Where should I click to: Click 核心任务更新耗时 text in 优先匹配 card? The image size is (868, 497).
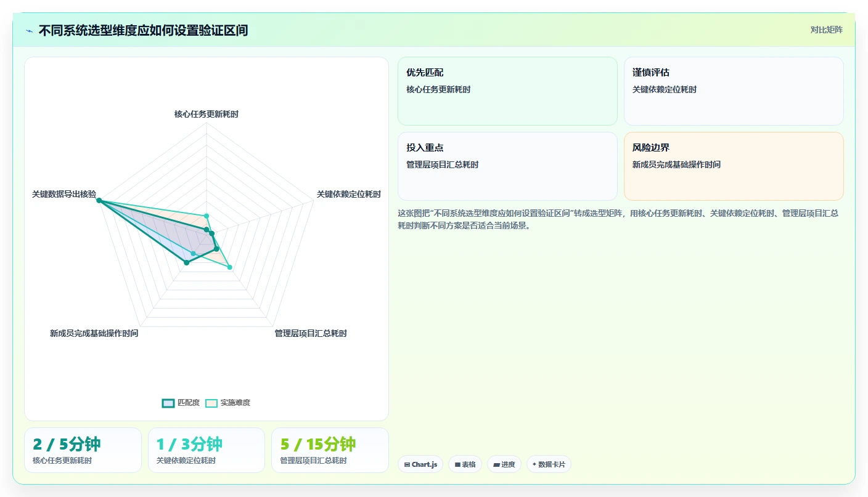[438, 89]
